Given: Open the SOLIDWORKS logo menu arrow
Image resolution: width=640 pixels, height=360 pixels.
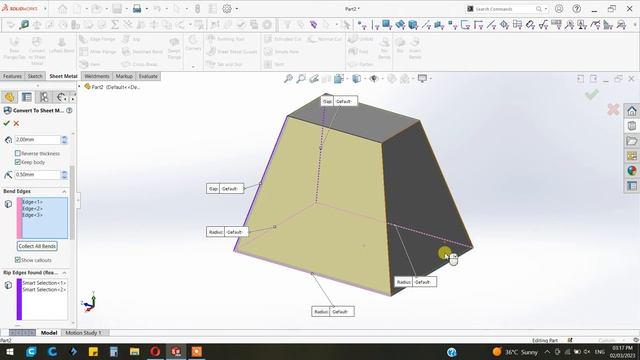Looking at the screenshot, I should click(x=45, y=9).
